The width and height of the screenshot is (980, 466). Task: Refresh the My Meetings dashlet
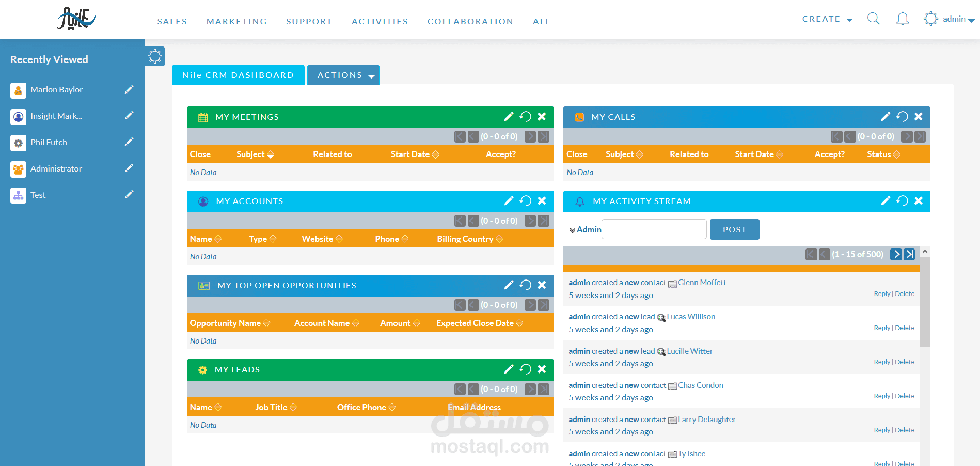click(526, 116)
